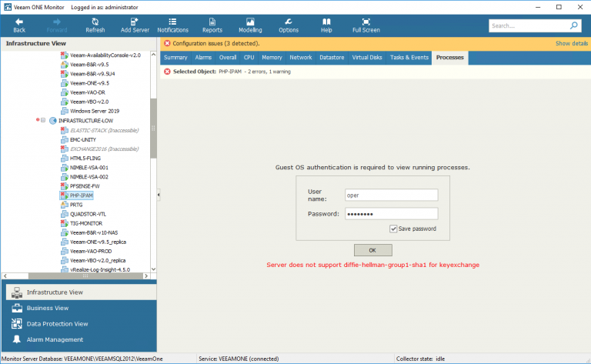This screenshot has height=364, width=591.
Task: Select the Veeam-VAO-PROD VM
Action: pyautogui.click(x=91, y=252)
